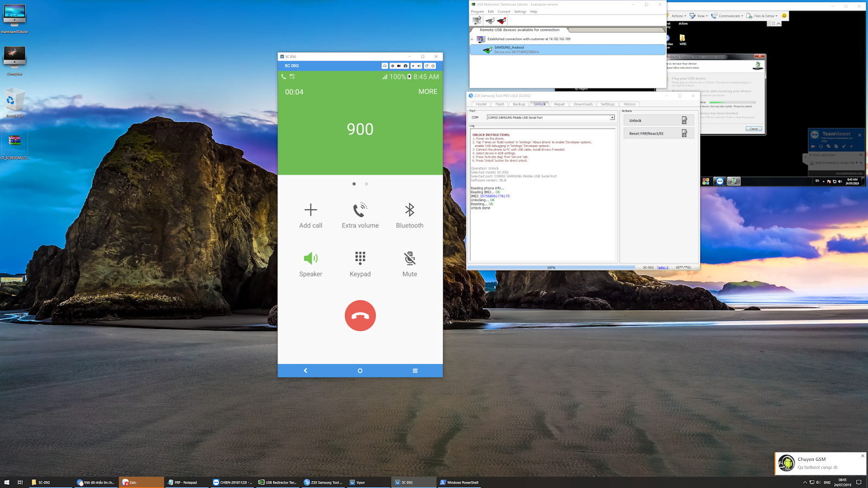Open the Computer desktop icon
Viewport: 868px width, 488px height.
pyautogui.click(x=14, y=61)
